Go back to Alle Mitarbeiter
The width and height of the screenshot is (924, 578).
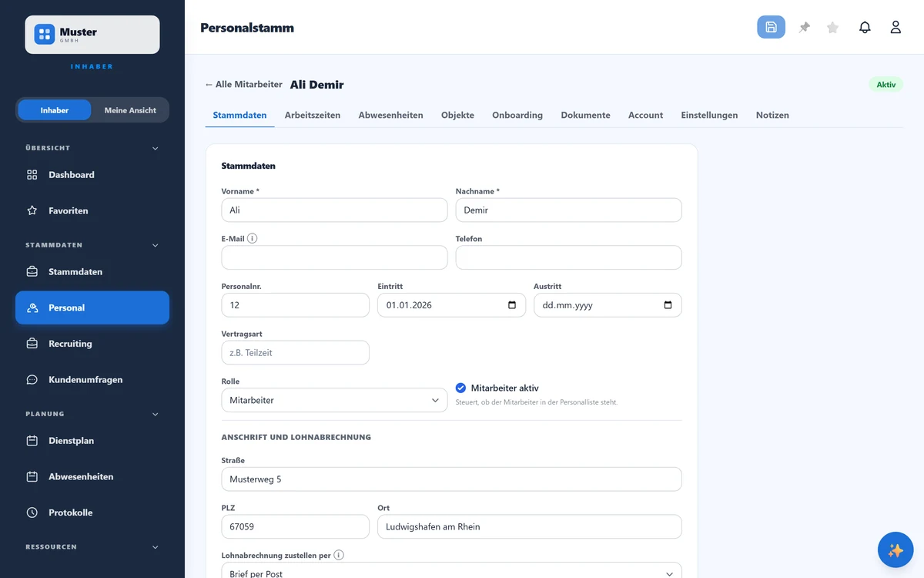(x=243, y=85)
